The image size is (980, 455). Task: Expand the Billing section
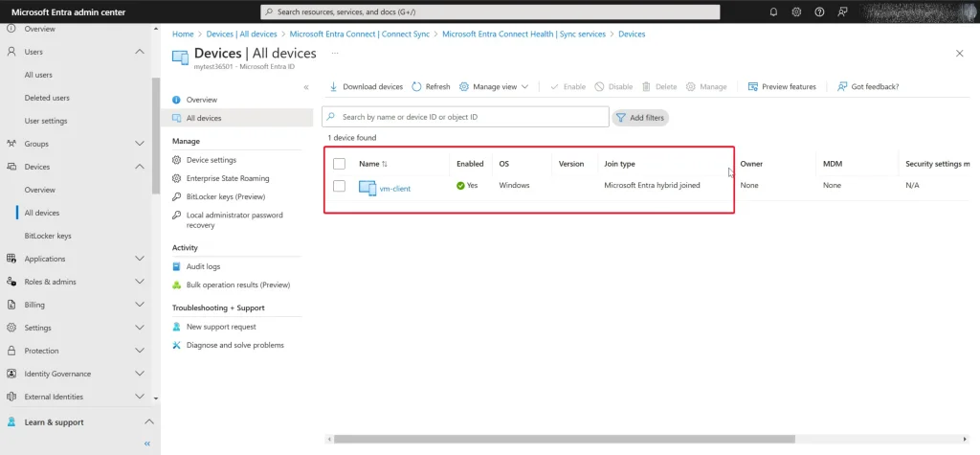(x=140, y=305)
